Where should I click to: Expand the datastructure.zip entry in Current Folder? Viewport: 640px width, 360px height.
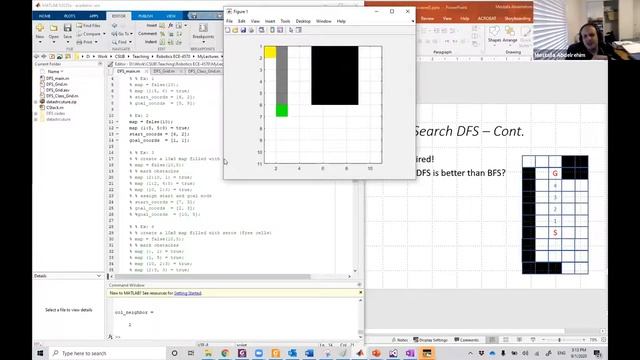(x=36, y=102)
